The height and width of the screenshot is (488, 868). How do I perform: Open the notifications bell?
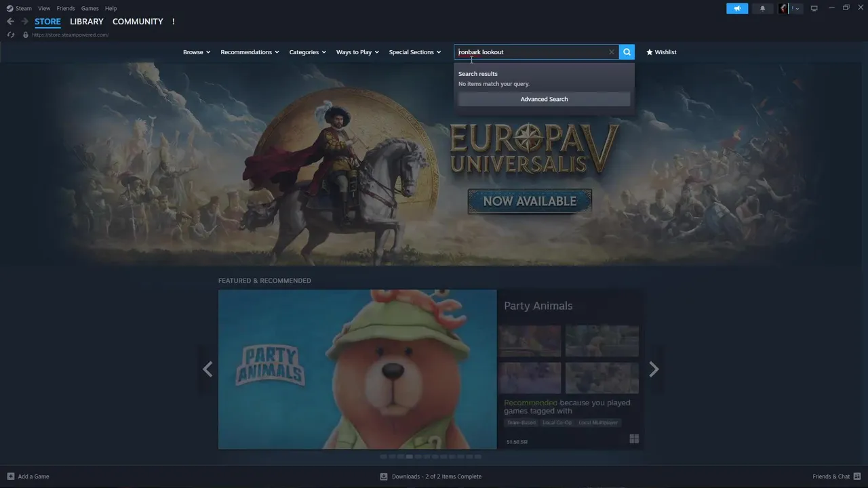point(762,8)
